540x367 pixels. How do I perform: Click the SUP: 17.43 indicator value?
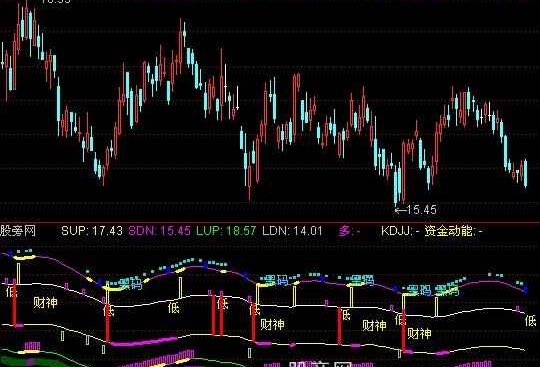click(x=92, y=231)
